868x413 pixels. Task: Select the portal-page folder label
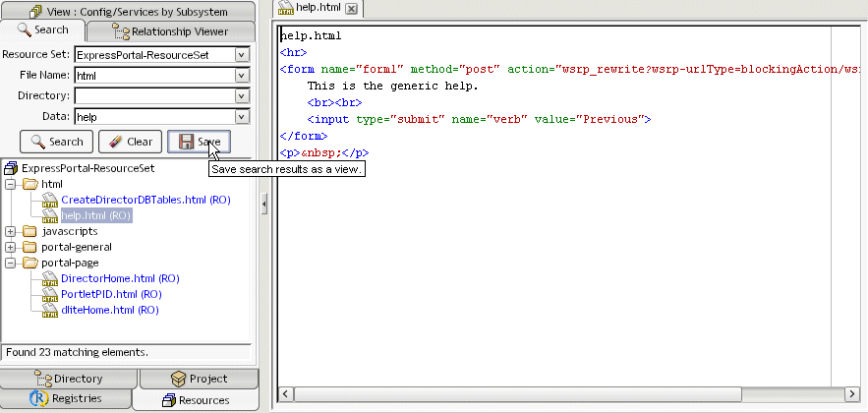pos(70,263)
